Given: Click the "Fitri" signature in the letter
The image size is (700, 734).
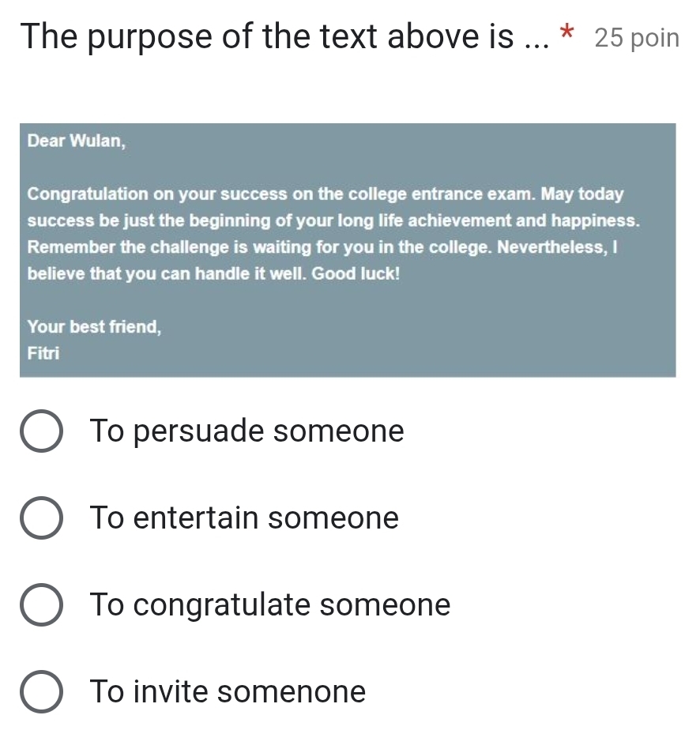Looking at the screenshot, I should coord(43,353).
